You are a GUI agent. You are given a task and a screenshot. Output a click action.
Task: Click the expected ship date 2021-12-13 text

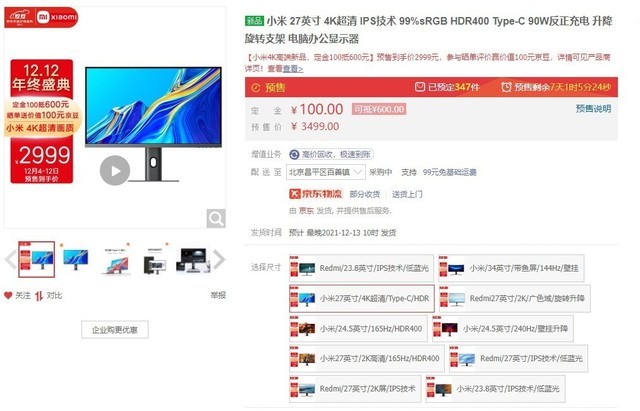(x=342, y=233)
